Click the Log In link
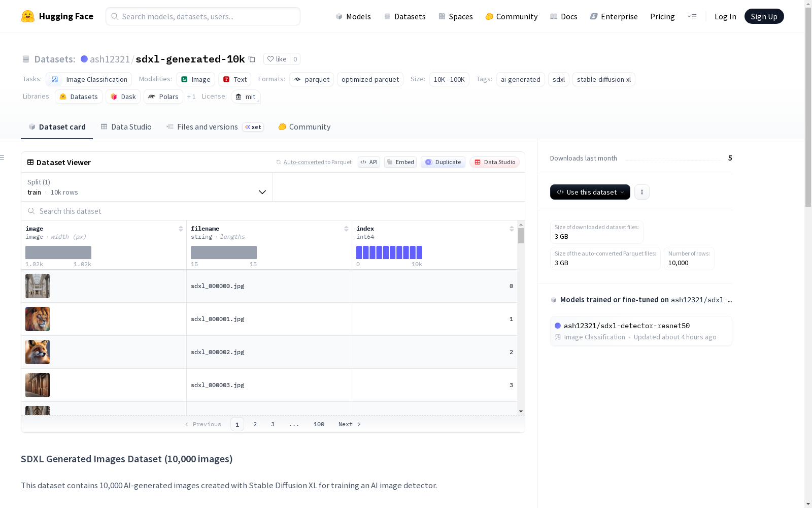This screenshot has height=508, width=812. tap(725, 16)
